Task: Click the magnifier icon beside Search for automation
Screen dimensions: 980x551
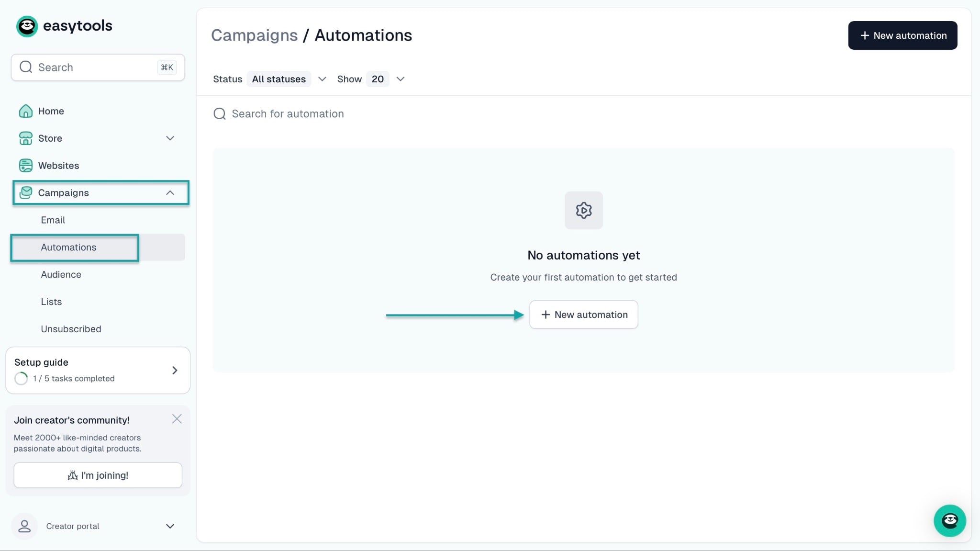Action: 220,114
